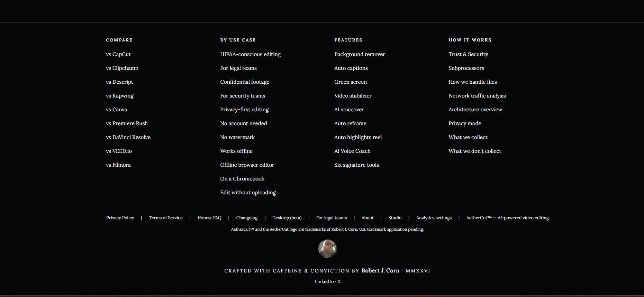Open Privacy Policy in footer bar
Image resolution: width=644 pixels, height=297 pixels.
(120, 218)
